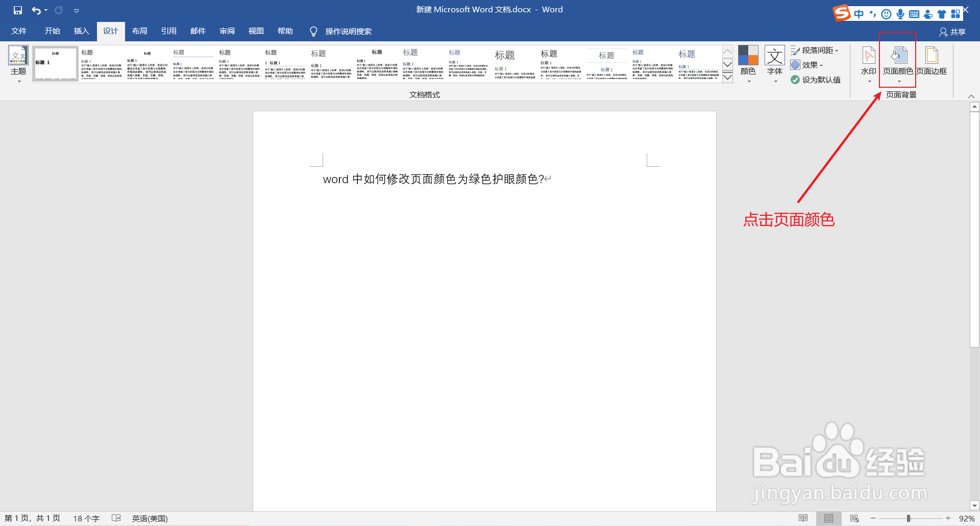Customize the Quick Access Toolbar
The height and width of the screenshot is (526, 980).
pos(76,11)
